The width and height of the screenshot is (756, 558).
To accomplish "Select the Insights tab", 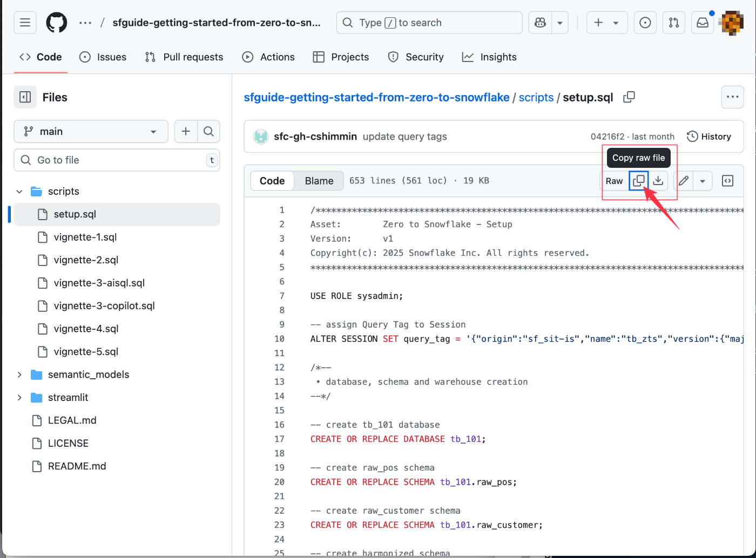I will point(489,57).
